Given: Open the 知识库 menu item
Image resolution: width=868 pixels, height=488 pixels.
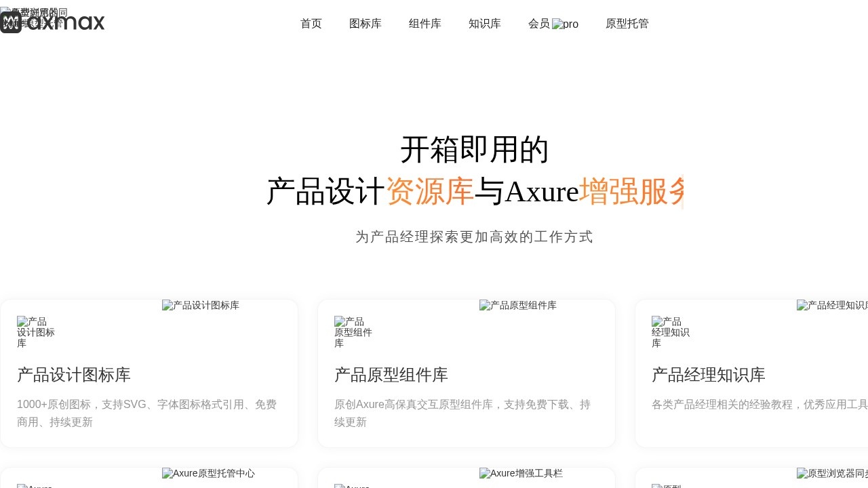Looking at the screenshot, I should (x=485, y=24).
